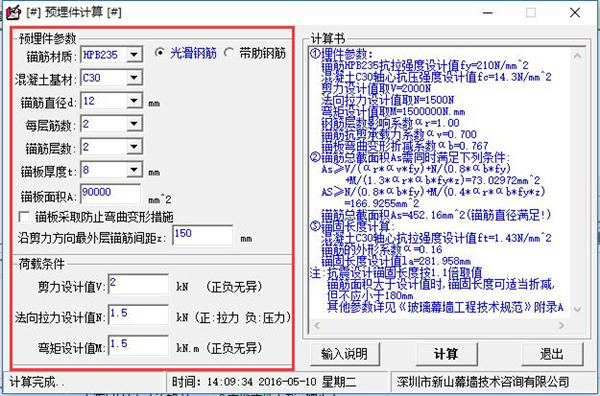Click the 时间 status bar entry
Screen dimensions: 600x396
pos(264,381)
